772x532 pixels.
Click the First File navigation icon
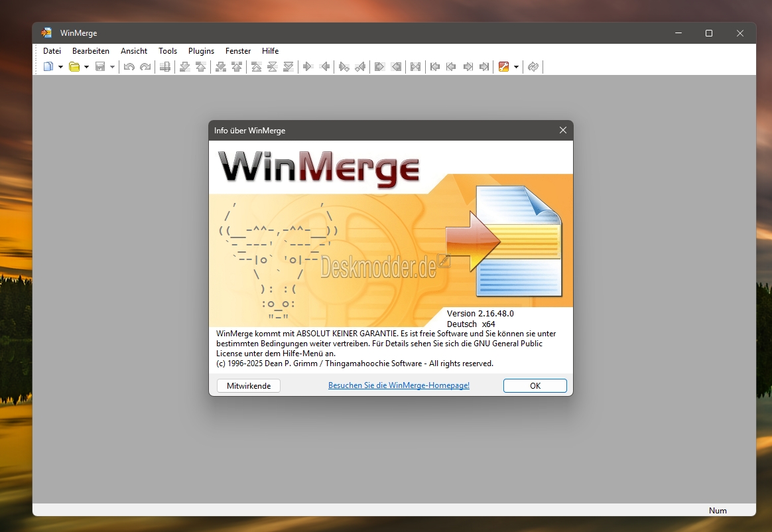[435, 66]
